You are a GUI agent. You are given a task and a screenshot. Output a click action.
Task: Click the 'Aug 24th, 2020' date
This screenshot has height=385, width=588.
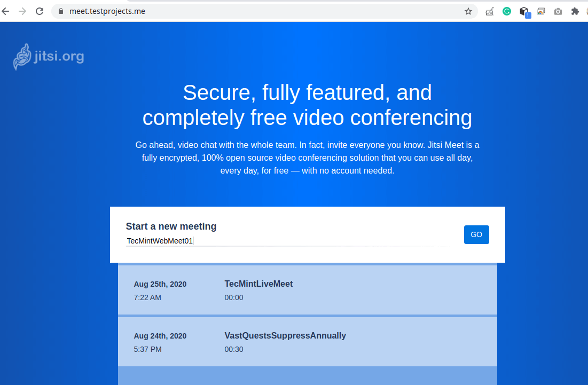click(x=160, y=336)
